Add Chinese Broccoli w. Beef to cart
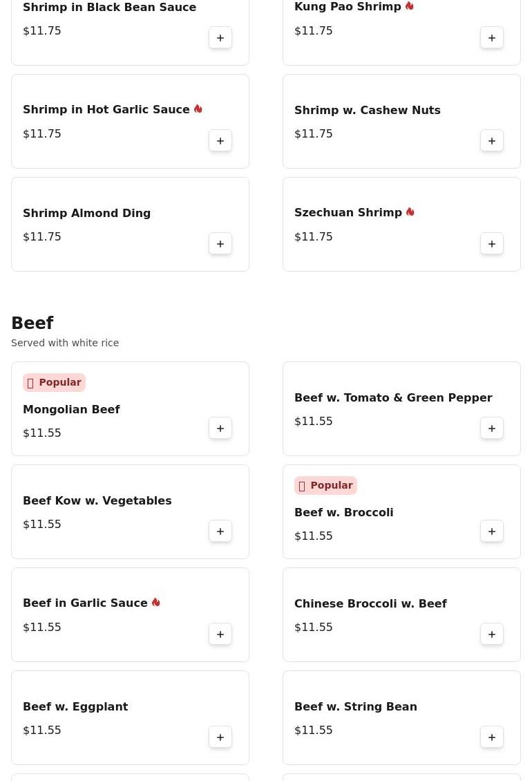This screenshot has width=532, height=781. click(x=492, y=634)
